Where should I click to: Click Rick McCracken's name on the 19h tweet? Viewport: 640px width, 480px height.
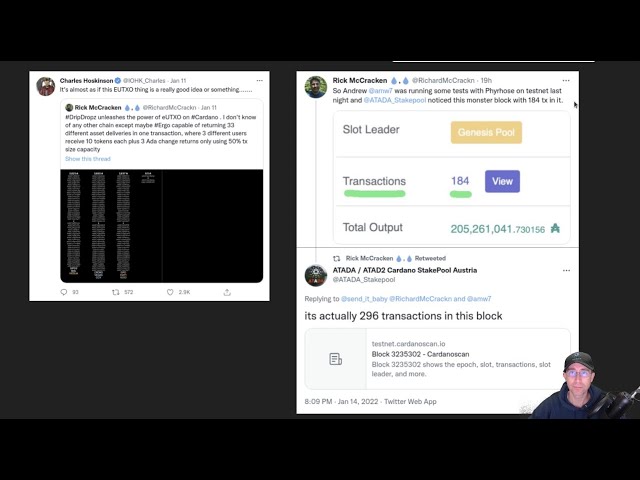click(x=360, y=80)
